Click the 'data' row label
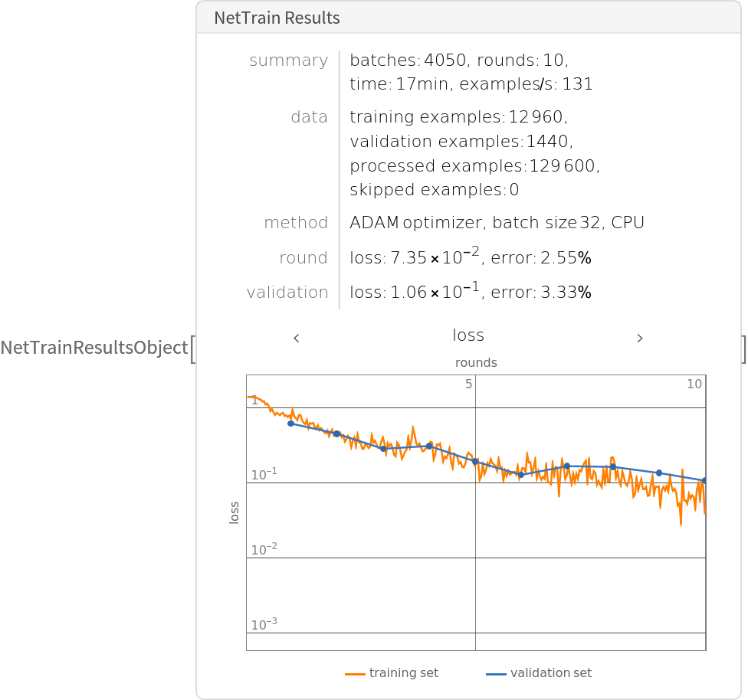The height and width of the screenshot is (700, 748). click(x=309, y=117)
